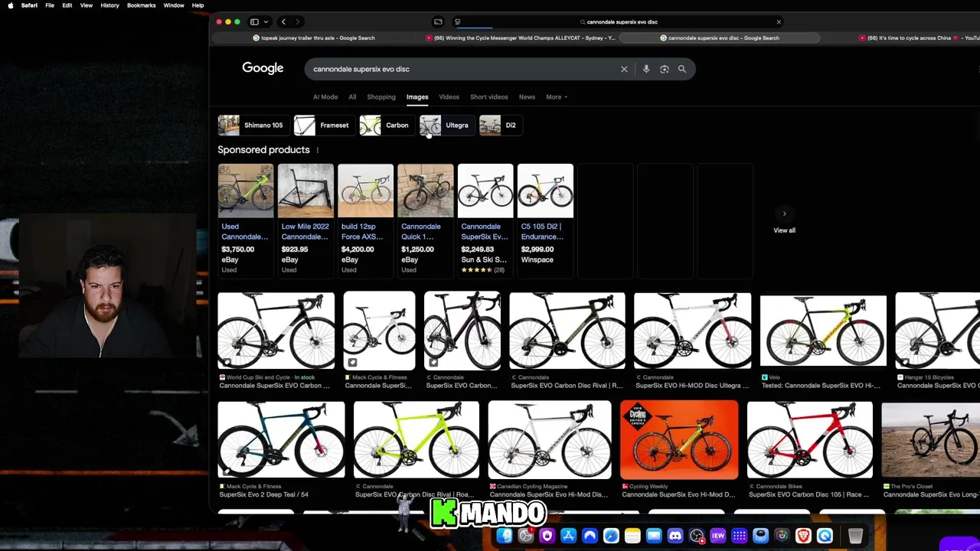Clear the Google search box with X

point(624,69)
